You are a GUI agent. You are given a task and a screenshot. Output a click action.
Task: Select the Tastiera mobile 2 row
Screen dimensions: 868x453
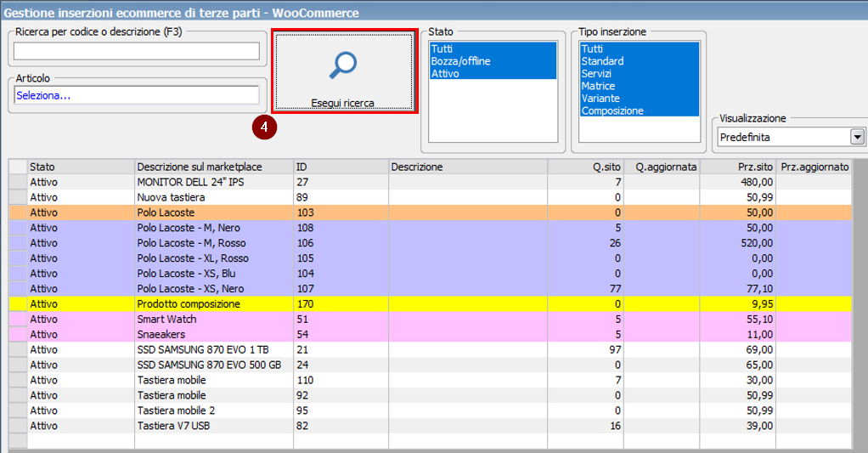430,411
